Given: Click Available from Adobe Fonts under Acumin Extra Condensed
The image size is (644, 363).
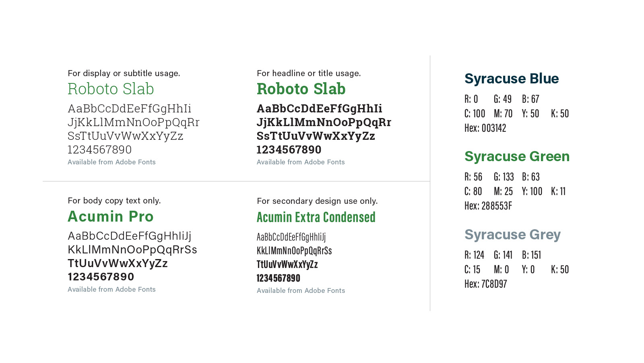Looking at the screenshot, I should pyautogui.click(x=301, y=290).
